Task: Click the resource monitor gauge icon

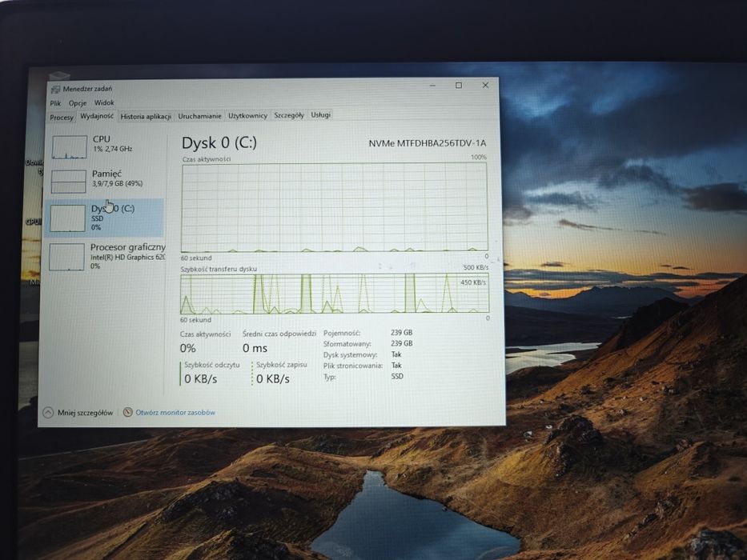Action: [127, 412]
